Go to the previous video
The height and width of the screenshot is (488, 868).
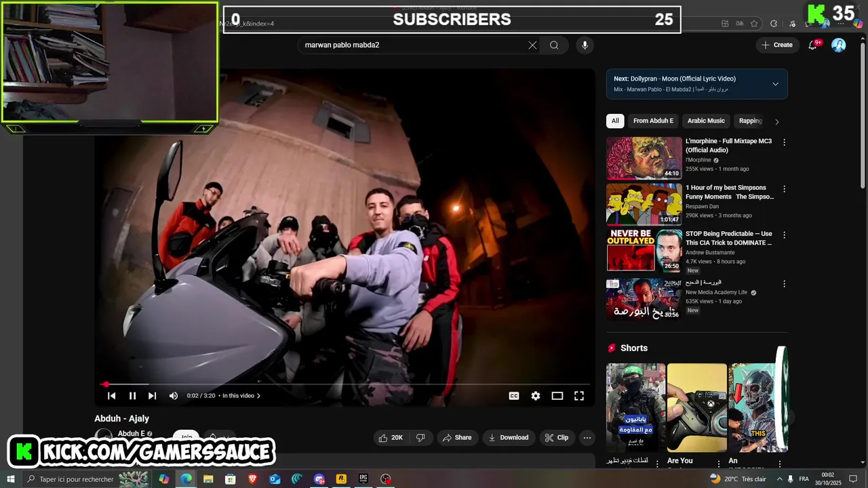[x=112, y=396]
